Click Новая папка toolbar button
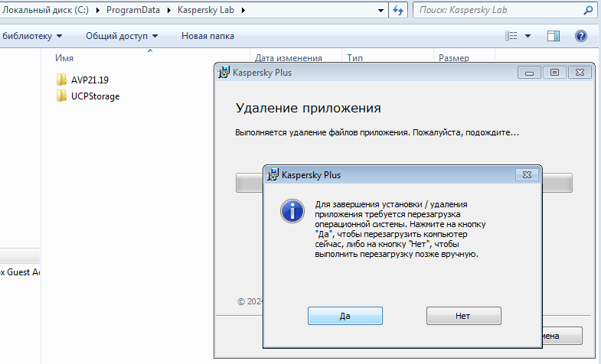This screenshot has height=364, width=601. (207, 36)
